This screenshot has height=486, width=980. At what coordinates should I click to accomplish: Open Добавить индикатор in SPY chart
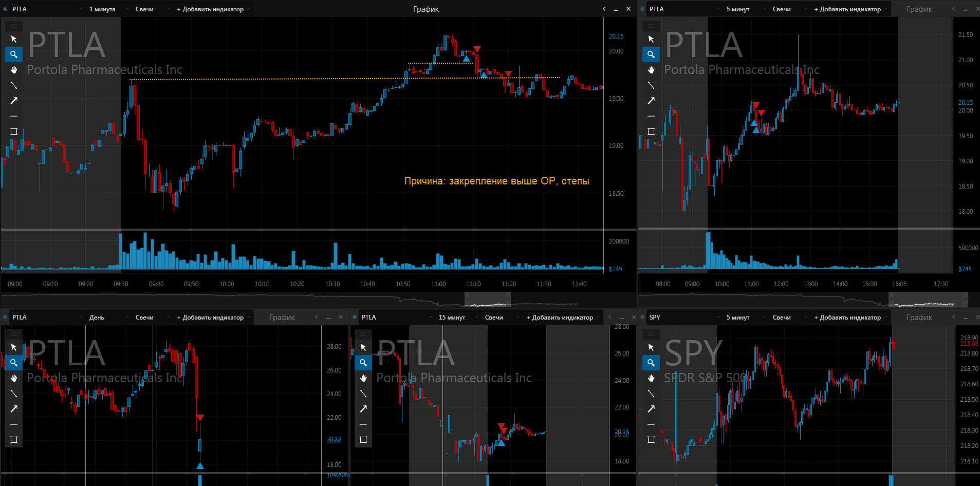click(x=850, y=317)
